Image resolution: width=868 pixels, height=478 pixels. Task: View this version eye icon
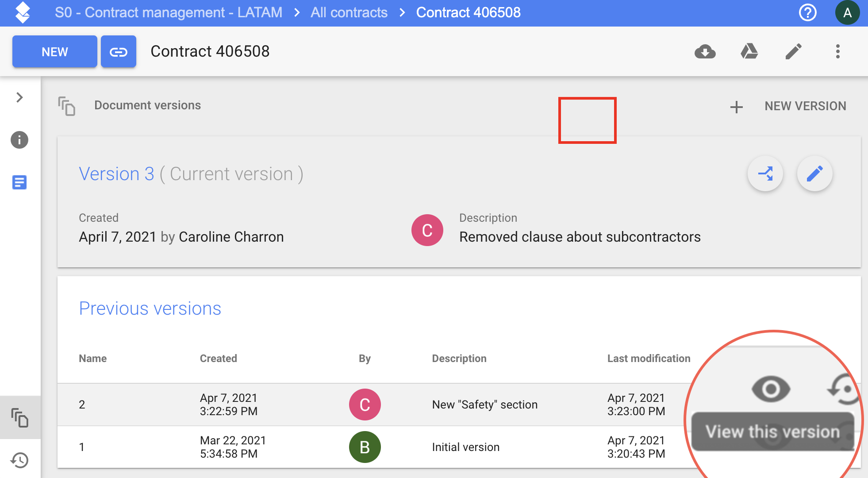pos(771,389)
